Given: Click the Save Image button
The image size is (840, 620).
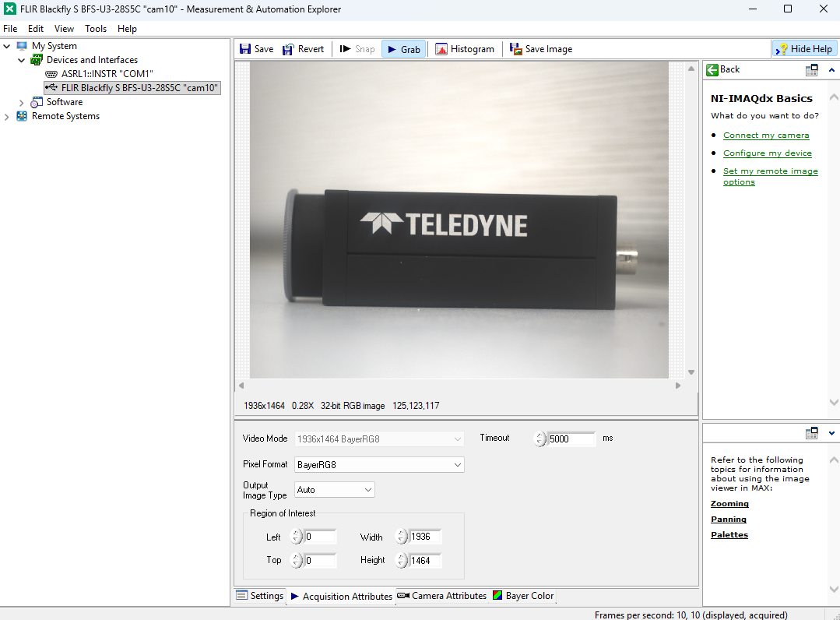Looking at the screenshot, I should (540, 49).
